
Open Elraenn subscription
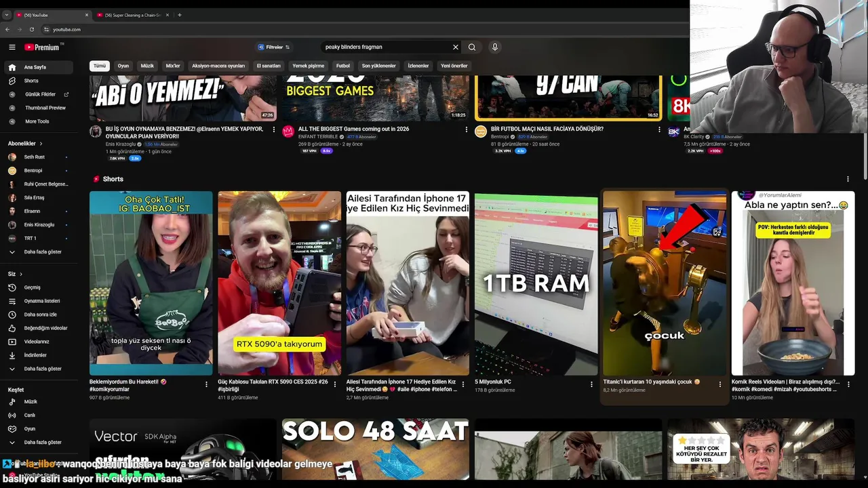39,211
